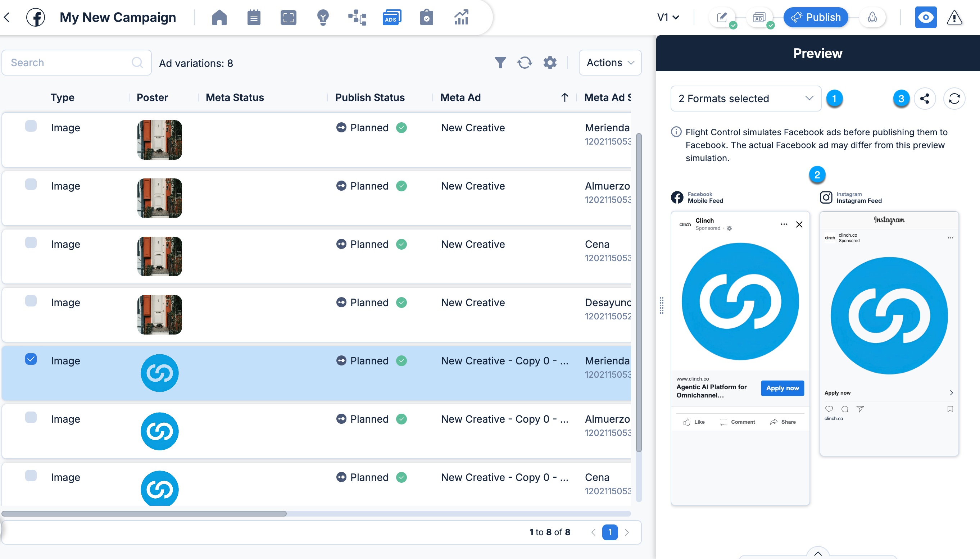Screen dimensions: 980x559
Task: Open New Creative ad in the Merienda row
Action: 473,128
